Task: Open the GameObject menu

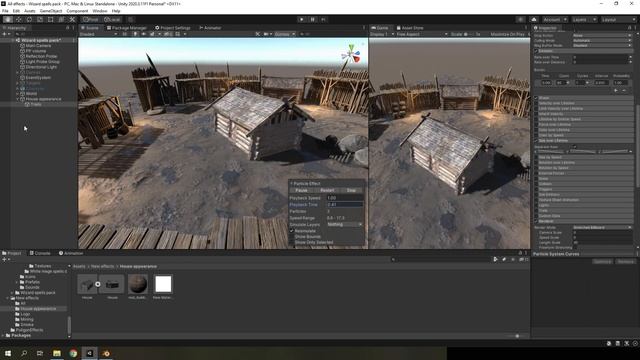Action: click(x=51, y=11)
